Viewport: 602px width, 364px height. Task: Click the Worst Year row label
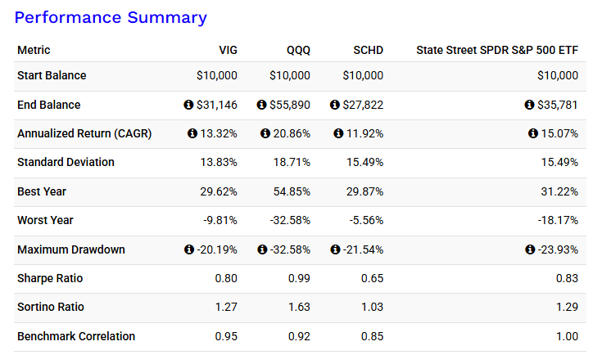click(45, 221)
